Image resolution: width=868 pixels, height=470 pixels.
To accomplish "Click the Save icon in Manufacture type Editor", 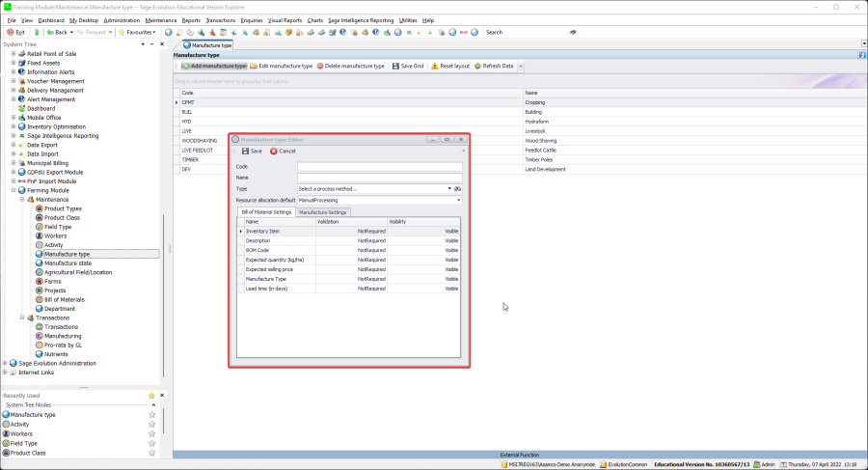I will point(246,151).
